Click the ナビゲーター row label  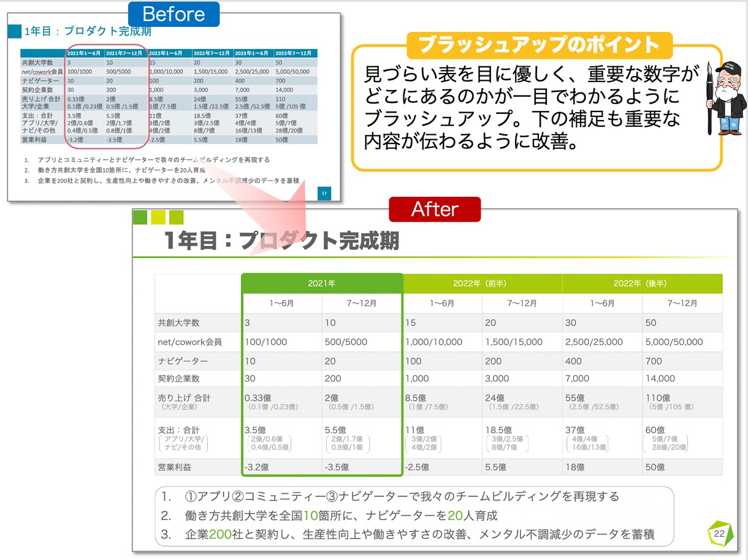[183, 361]
